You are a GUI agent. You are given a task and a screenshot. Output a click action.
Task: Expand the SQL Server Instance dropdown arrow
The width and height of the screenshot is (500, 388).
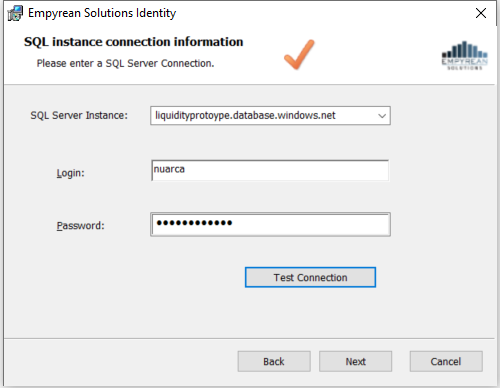pos(382,116)
